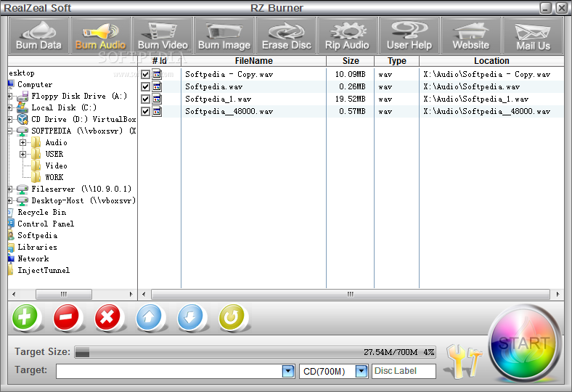This screenshot has height=392, width=572.
Task: Select InjectTunnel folder in tree
Action: coord(44,271)
